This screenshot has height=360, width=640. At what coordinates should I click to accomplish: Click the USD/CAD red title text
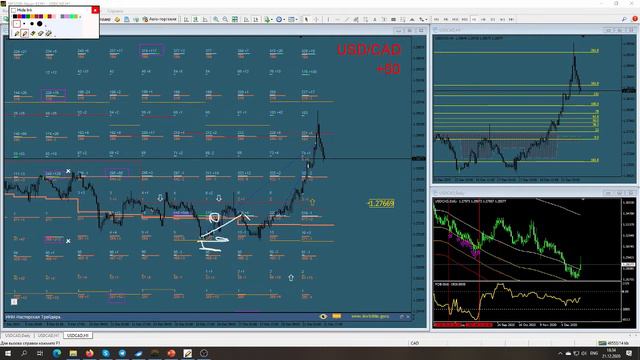369,50
